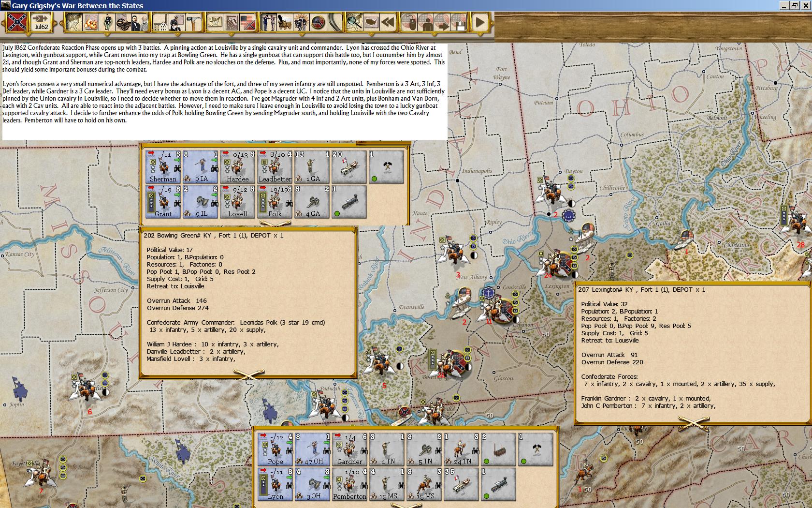Open the leaders portraits toolbar icon
812x508 pixels.
click(139, 22)
